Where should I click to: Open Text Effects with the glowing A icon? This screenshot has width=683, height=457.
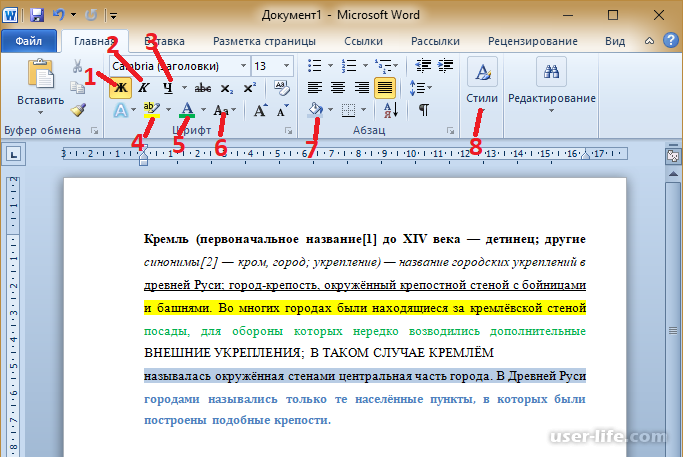pos(121,110)
